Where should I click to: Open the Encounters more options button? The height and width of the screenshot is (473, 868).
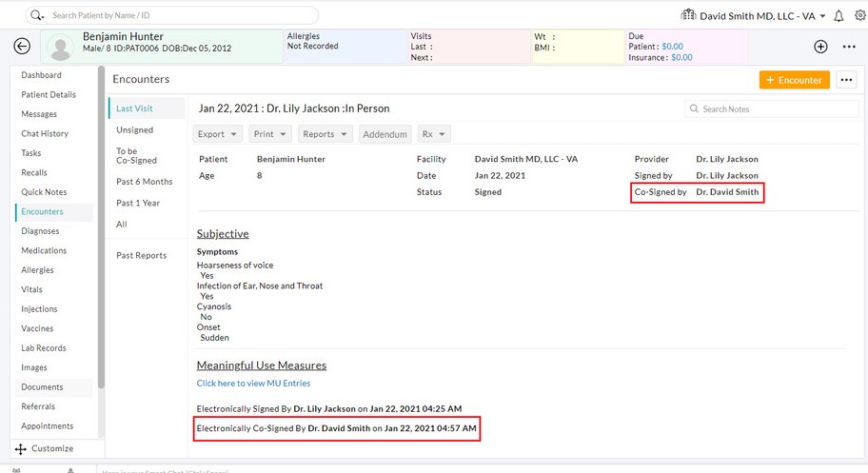click(846, 80)
